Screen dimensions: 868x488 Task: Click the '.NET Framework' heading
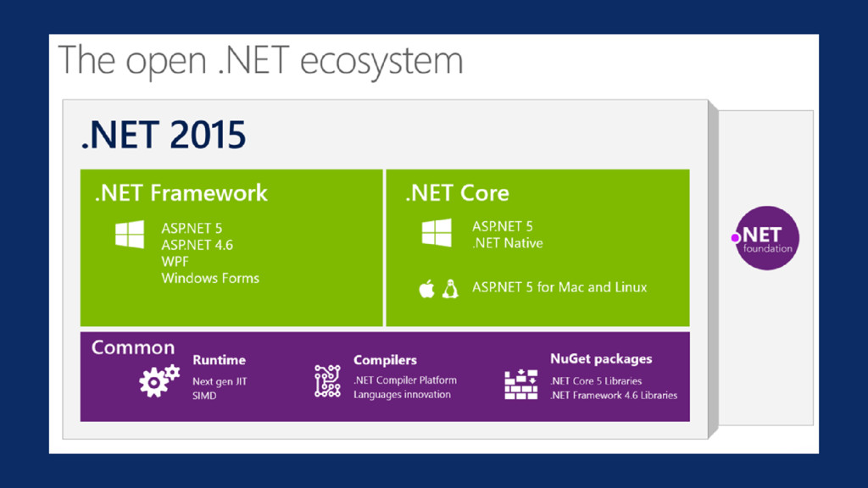click(x=181, y=193)
